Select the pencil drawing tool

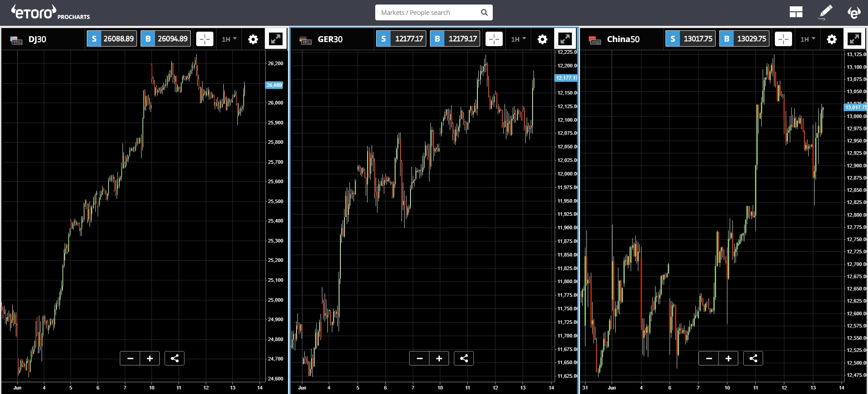pos(826,12)
